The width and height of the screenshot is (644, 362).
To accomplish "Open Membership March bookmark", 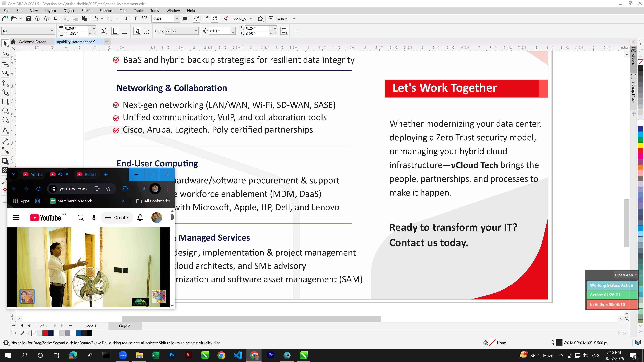I will [x=73, y=201].
